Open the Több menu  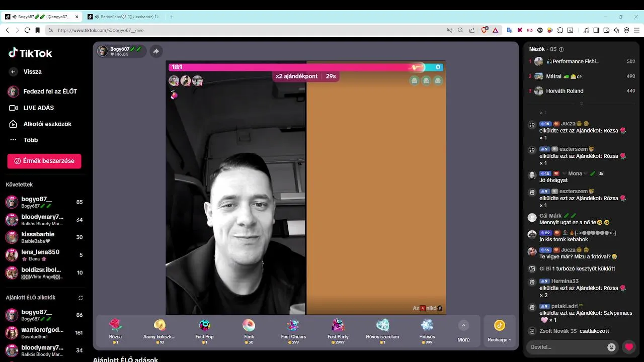point(23,140)
